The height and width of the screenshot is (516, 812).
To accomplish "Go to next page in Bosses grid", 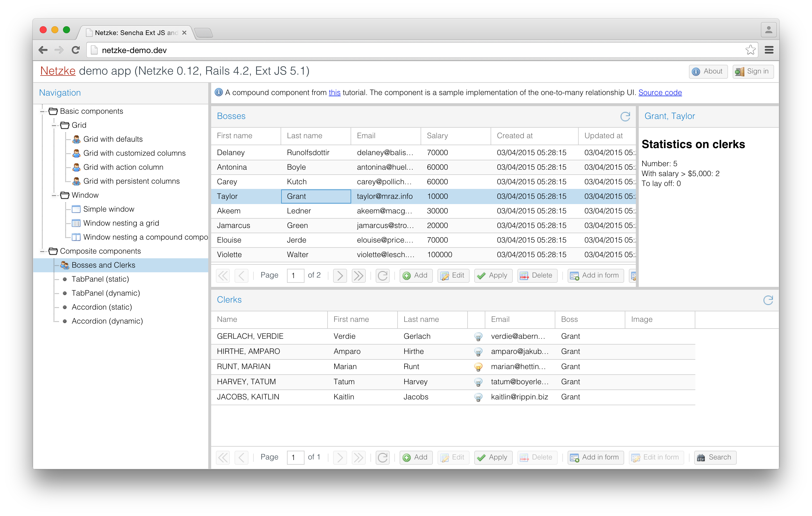I will pos(339,275).
